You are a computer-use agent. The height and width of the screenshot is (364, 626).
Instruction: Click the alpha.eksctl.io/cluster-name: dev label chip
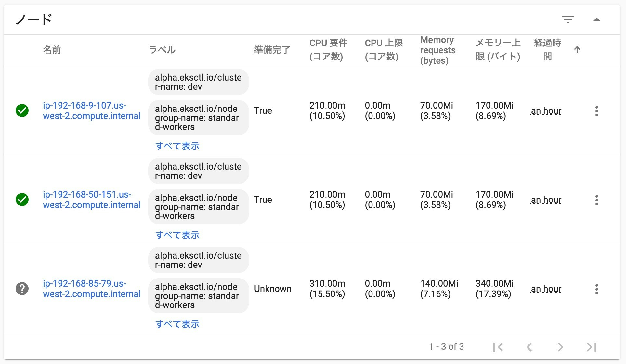point(199,82)
